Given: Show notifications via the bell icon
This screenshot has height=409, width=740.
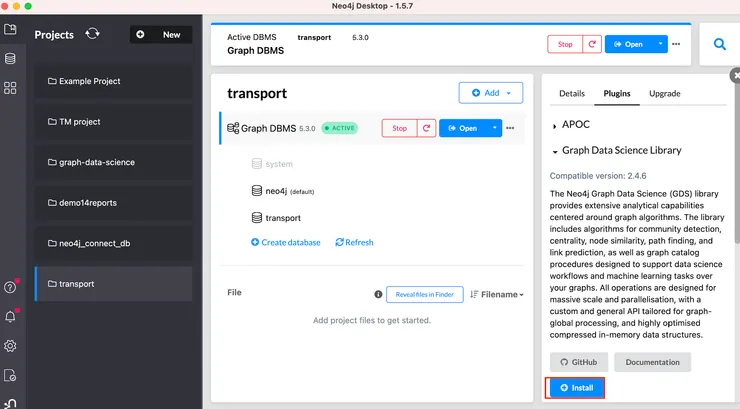Looking at the screenshot, I should pos(10,317).
